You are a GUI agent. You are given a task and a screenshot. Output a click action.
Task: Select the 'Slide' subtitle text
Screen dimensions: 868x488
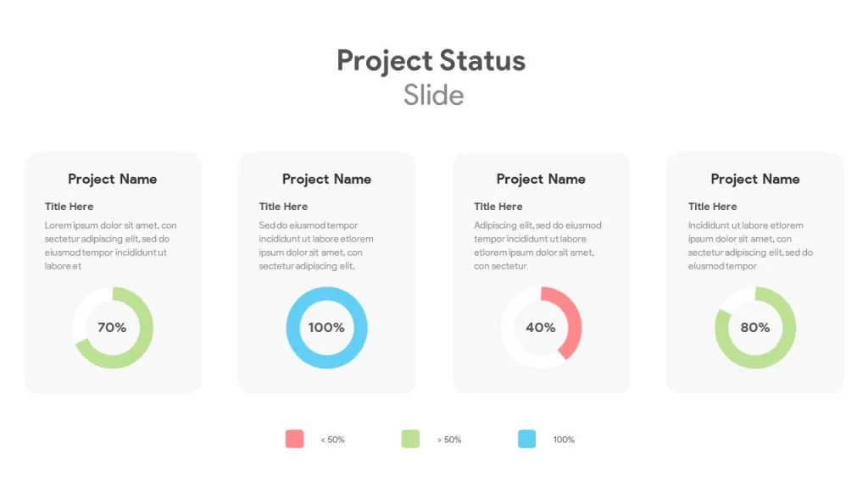point(433,95)
